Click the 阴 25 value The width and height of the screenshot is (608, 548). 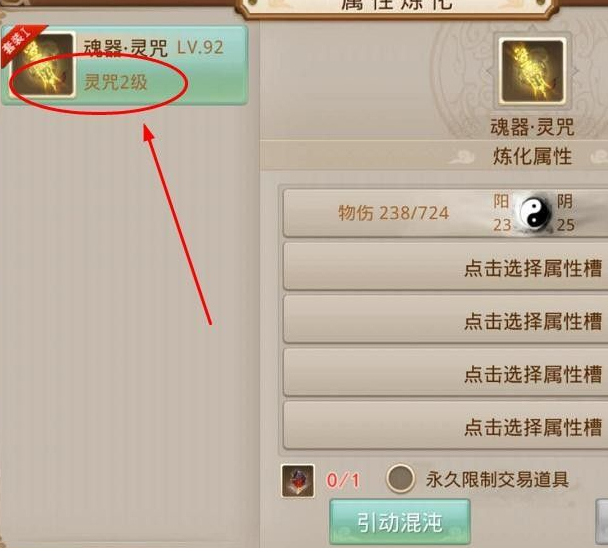pyautogui.click(x=565, y=213)
